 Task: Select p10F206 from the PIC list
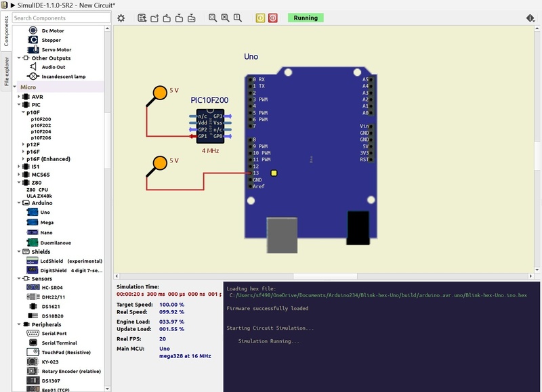coord(41,137)
